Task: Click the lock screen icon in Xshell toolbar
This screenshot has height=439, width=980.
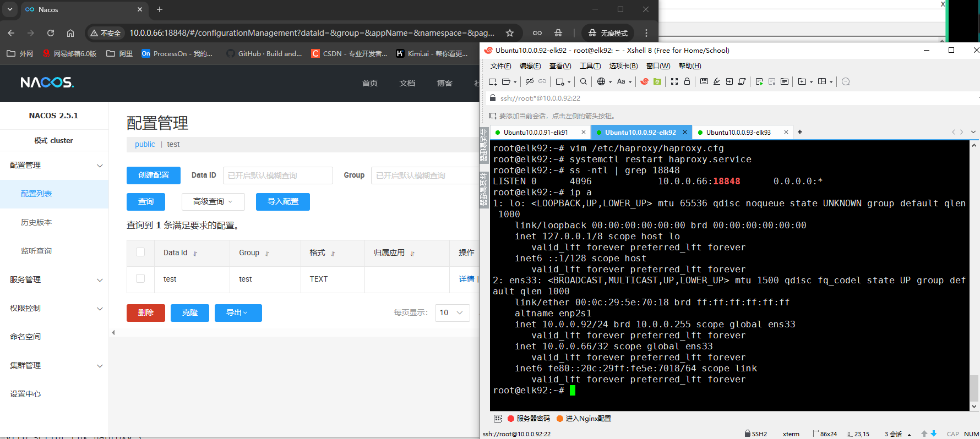Action: (687, 81)
